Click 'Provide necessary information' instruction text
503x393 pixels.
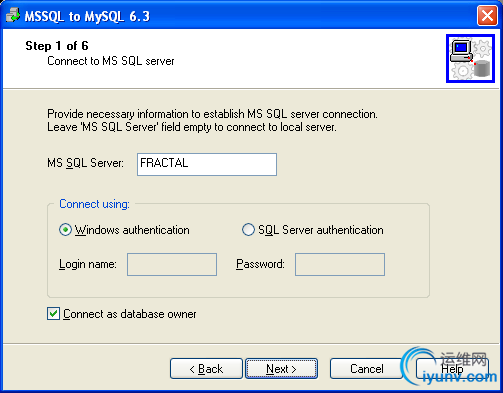(212, 120)
